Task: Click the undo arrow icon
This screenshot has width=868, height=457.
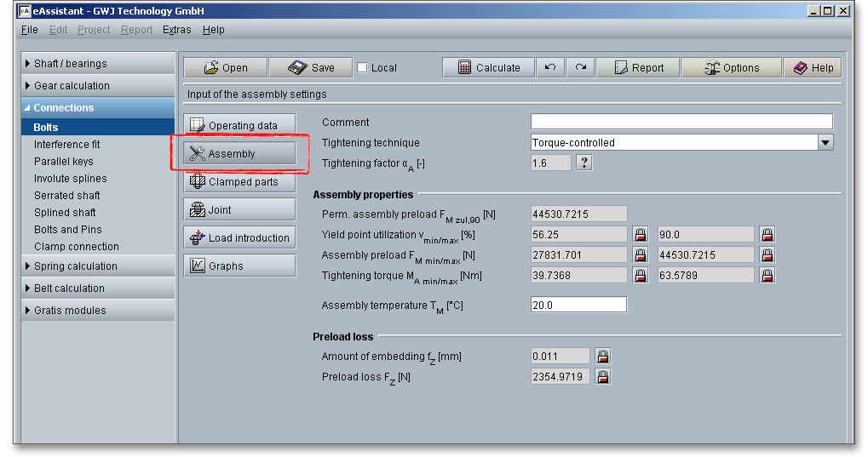Action: coord(550,68)
